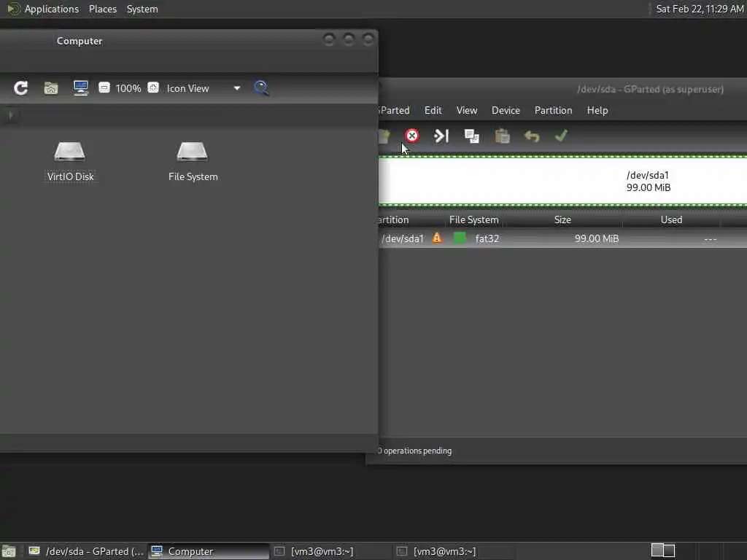Open the GParted menu
This screenshot has width=747, height=560.
click(394, 111)
